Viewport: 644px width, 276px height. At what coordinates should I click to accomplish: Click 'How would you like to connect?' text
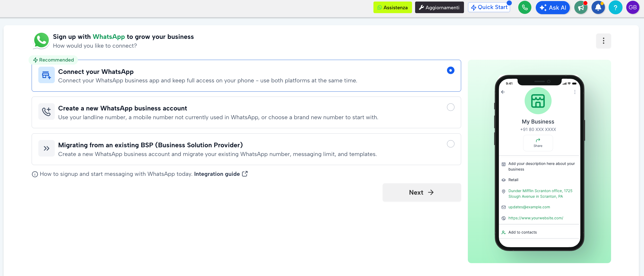pos(95,46)
